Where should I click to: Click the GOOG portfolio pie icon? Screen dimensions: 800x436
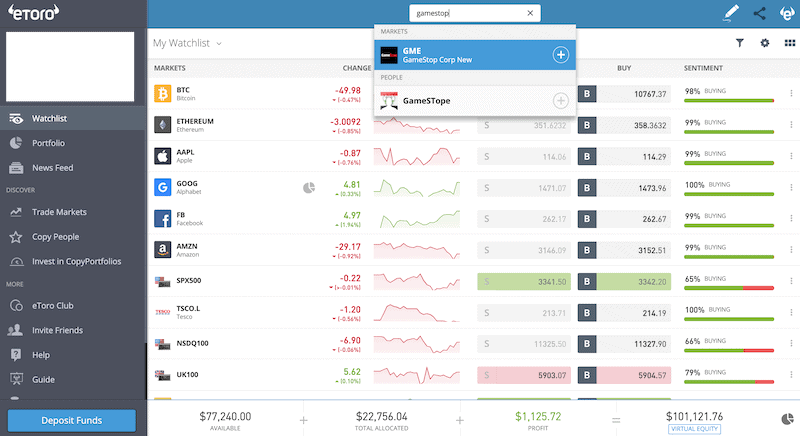coord(309,188)
